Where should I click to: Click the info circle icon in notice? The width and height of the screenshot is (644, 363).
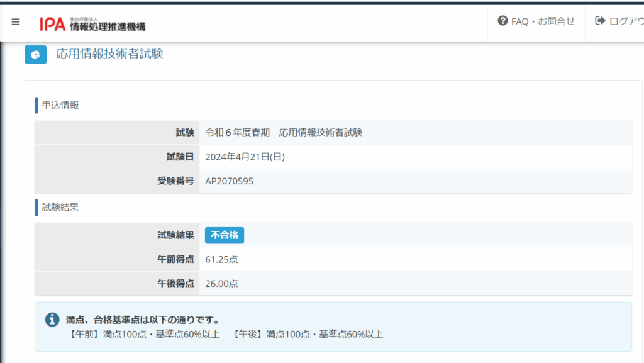coord(52,320)
